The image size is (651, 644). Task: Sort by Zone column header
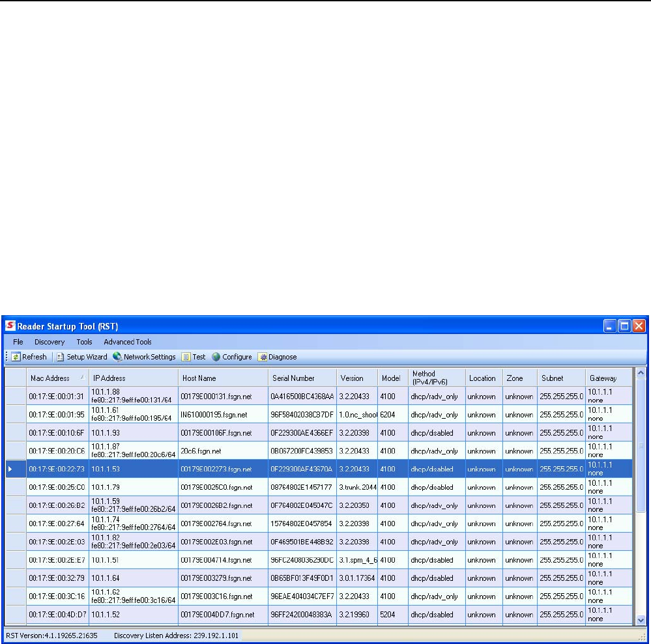[520, 378]
